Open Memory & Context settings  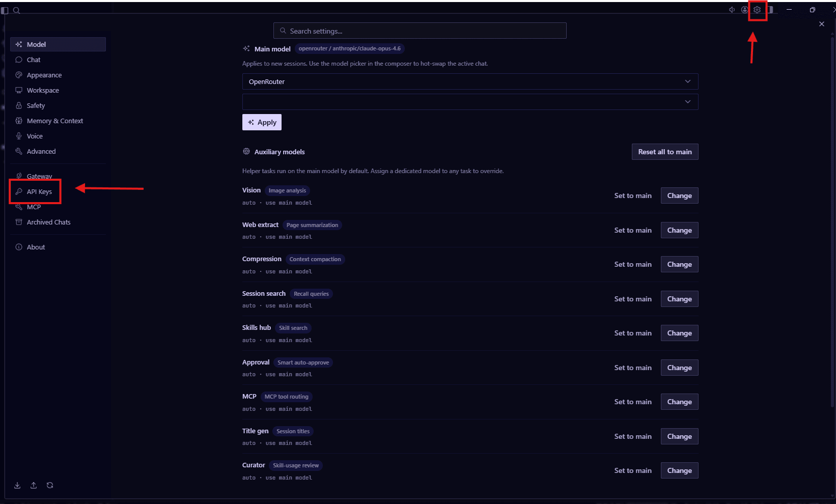coord(58,121)
